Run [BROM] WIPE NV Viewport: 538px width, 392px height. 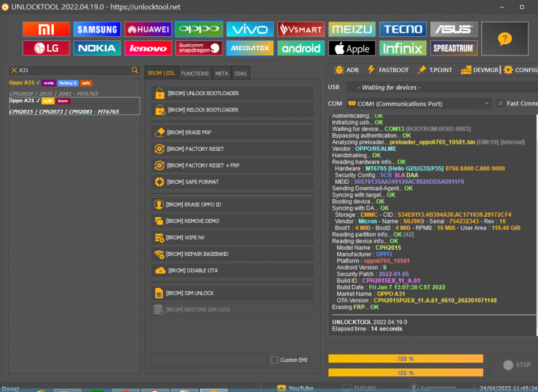pyautogui.click(x=232, y=237)
